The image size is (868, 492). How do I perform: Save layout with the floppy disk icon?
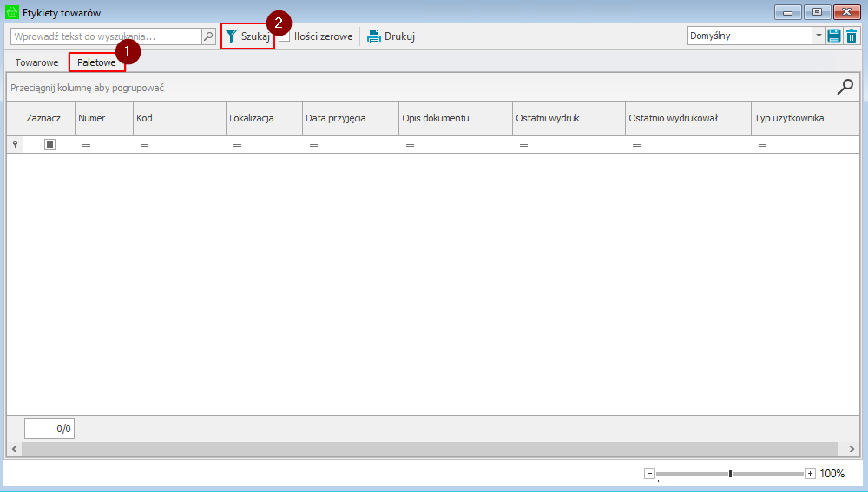point(834,36)
